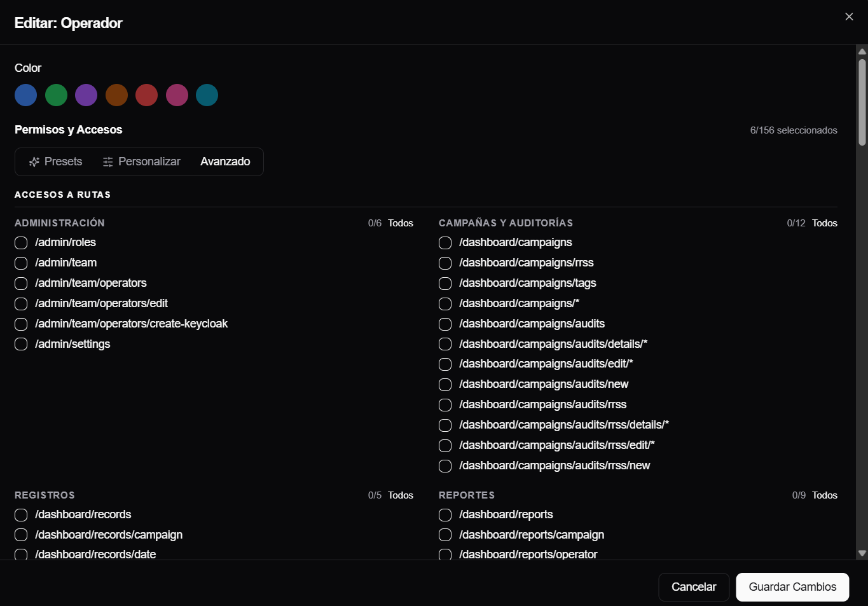Select Todos for Administración
The width and height of the screenshot is (868, 606).
pos(401,223)
